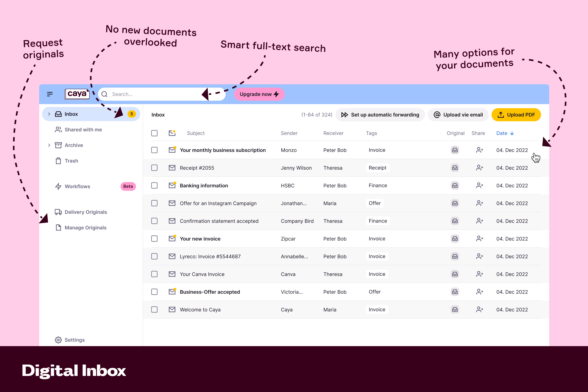Click original icon for Receipt #2055
The height and width of the screenshot is (392, 588).
point(455,168)
